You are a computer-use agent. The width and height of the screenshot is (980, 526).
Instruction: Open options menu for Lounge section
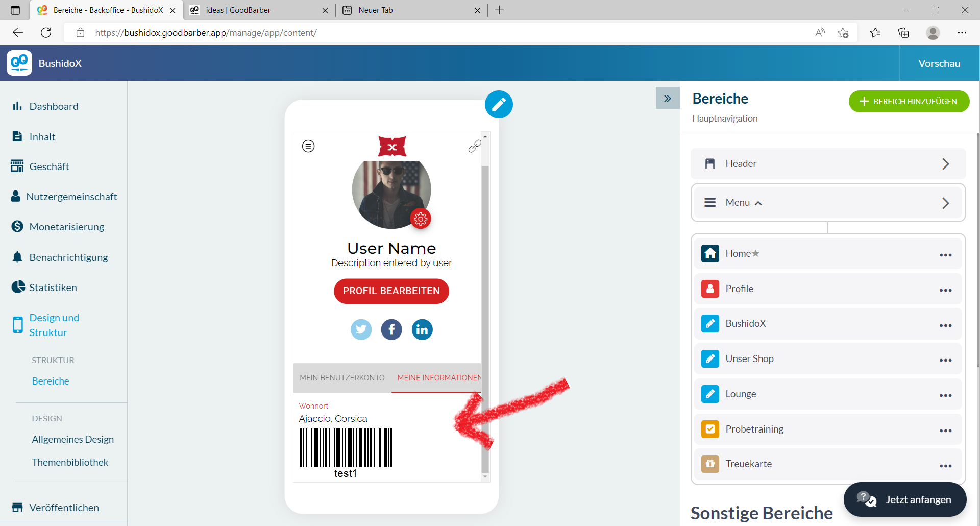946,395
